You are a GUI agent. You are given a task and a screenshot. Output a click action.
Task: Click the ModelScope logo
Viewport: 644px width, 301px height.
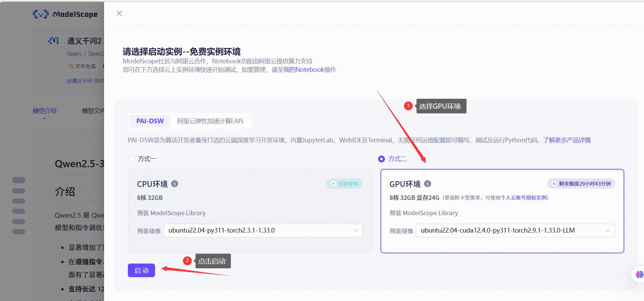pyautogui.click(x=65, y=14)
